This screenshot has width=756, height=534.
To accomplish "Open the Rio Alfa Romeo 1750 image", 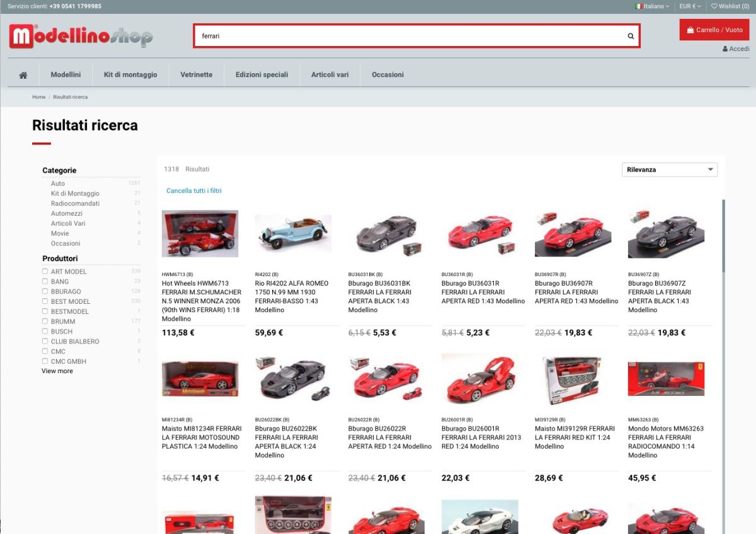I will [293, 234].
